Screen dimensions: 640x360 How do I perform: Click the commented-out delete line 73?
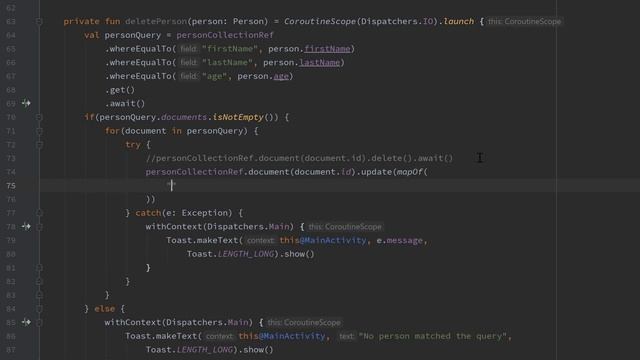pyautogui.click(x=299, y=158)
